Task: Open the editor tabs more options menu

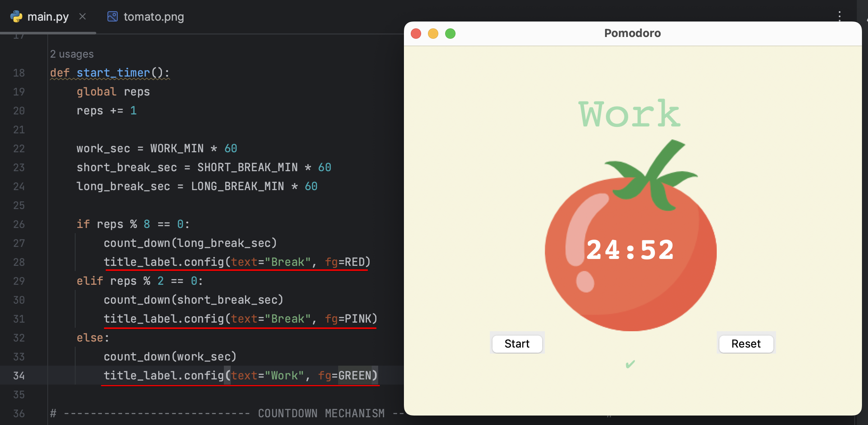Action: [x=839, y=16]
